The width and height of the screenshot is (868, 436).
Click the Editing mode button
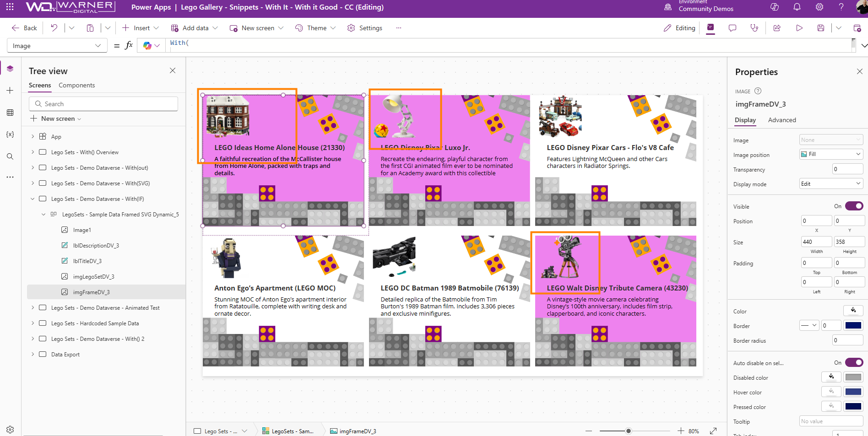tap(679, 28)
